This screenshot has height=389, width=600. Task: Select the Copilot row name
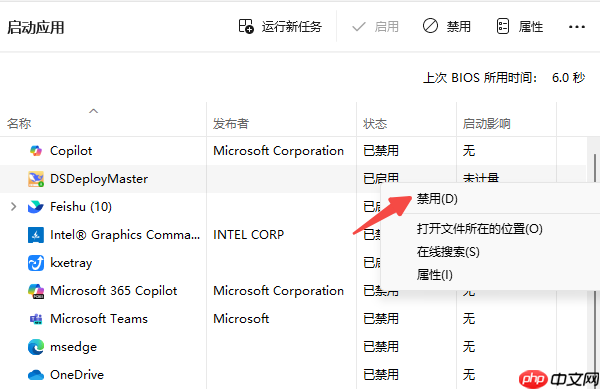(x=71, y=151)
